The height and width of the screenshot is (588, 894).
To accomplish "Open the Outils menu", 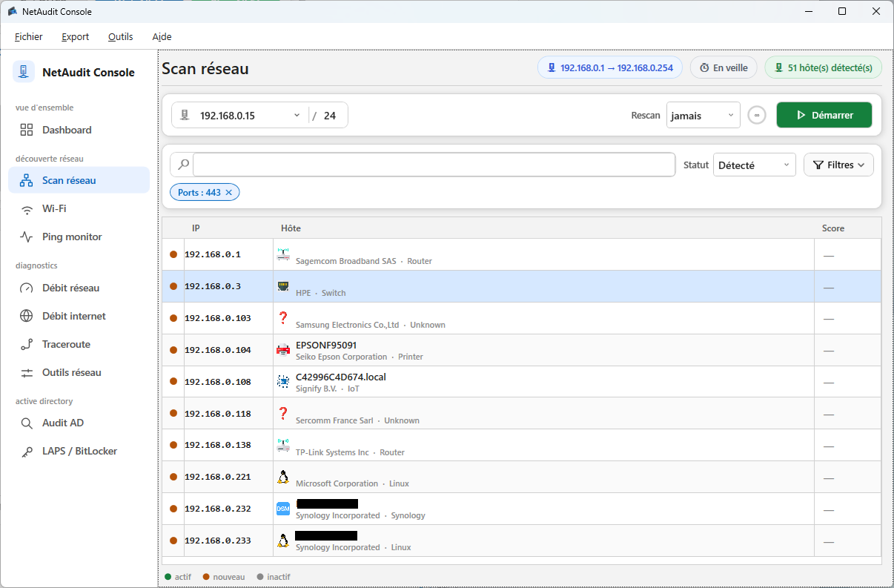I will [121, 37].
